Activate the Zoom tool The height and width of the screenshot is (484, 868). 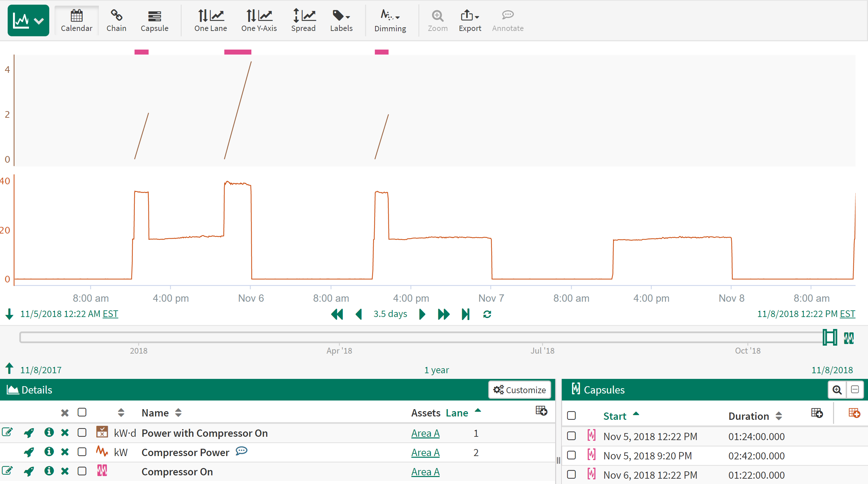pos(437,20)
